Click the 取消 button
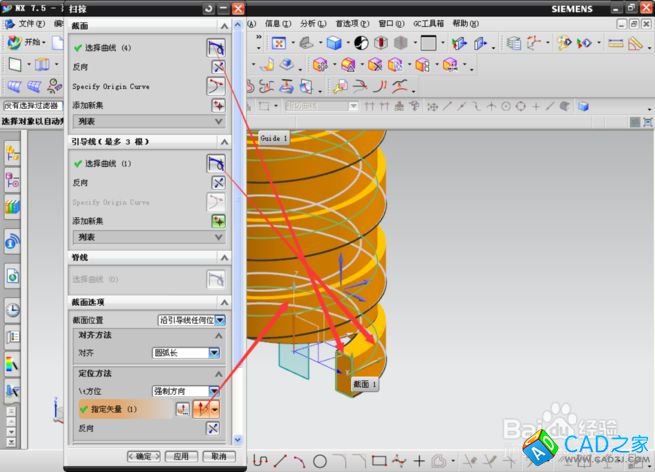655x472 pixels. (213, 456)
